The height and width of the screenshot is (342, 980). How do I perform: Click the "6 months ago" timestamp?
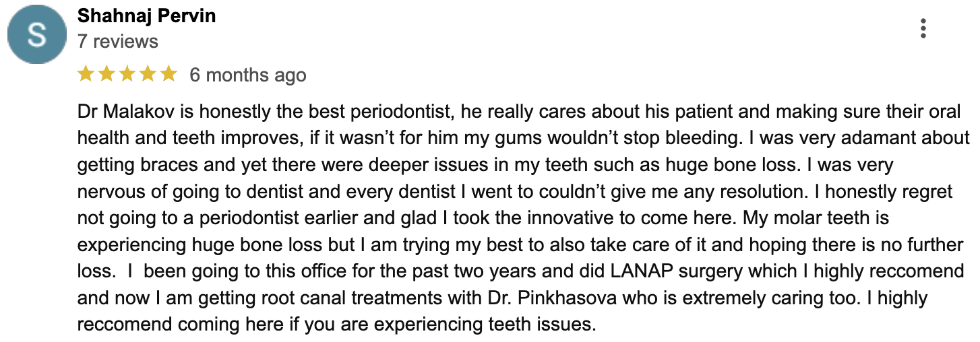point(248,75)
